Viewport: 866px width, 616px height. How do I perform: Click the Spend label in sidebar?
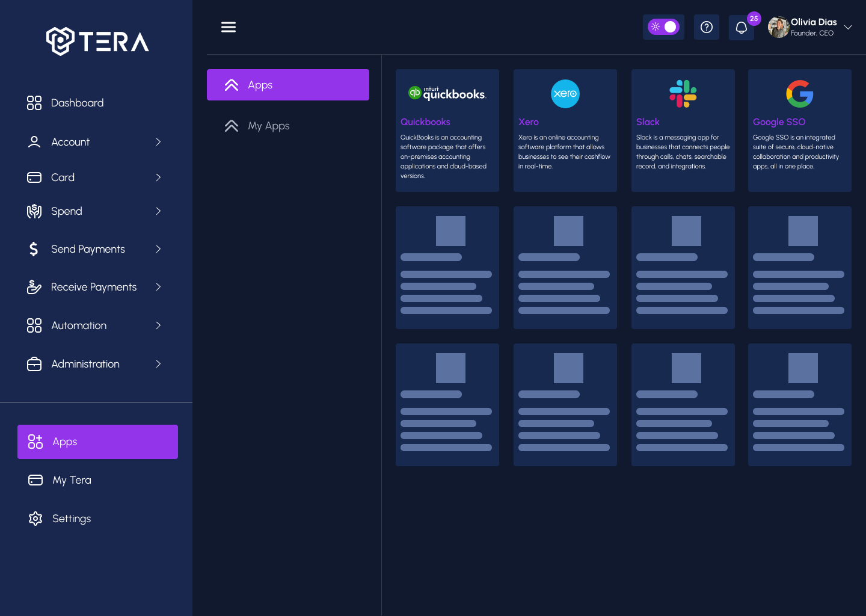pos(67,211)
